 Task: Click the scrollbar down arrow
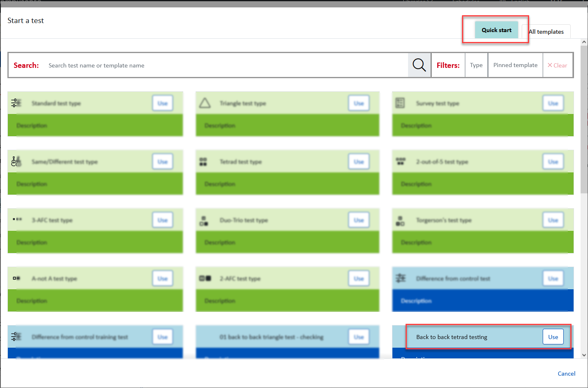click(584, 355)
